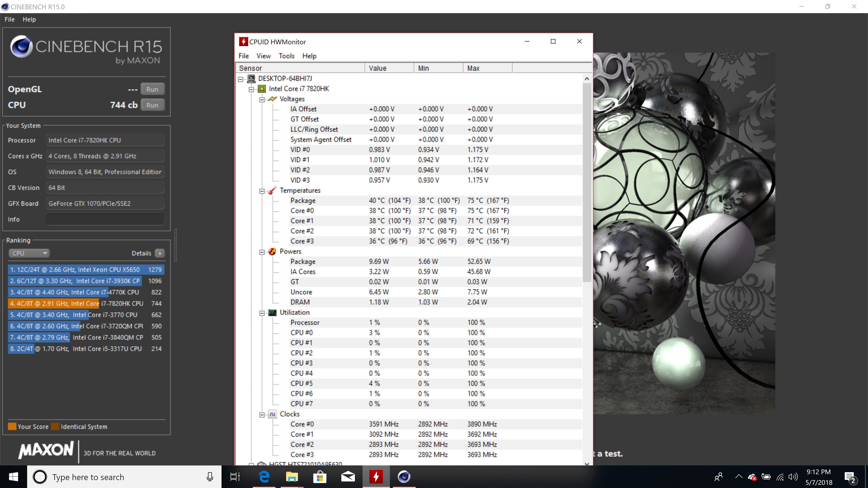Click the Info input field in Cinebench
This screenshot has height=488, width=868.
pos(105,219)
